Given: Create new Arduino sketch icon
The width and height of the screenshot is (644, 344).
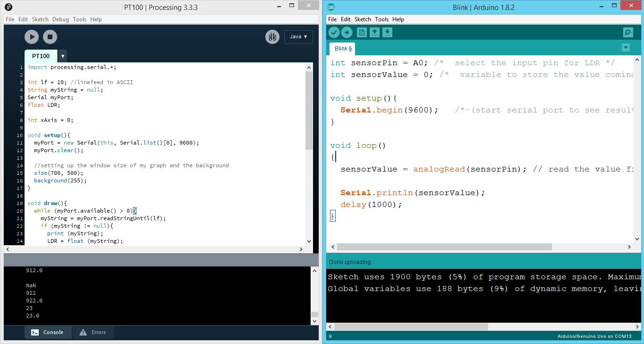Looking at the screenshot, I should point(362,32).
